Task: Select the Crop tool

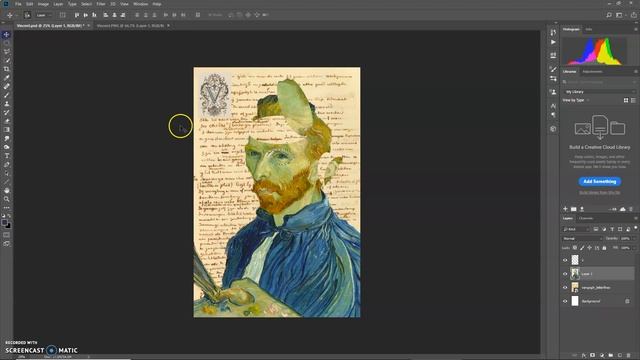Action: pyautogui.click(x=7, y=69)
